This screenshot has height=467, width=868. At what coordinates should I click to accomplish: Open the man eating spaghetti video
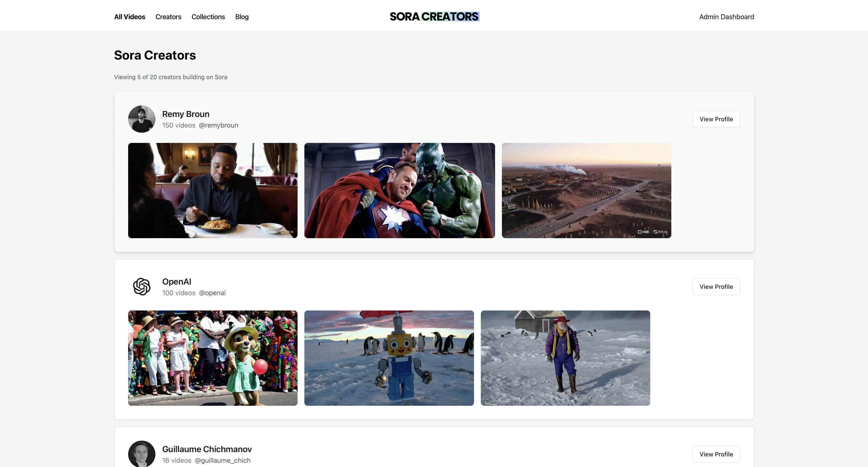pos(213,190)
